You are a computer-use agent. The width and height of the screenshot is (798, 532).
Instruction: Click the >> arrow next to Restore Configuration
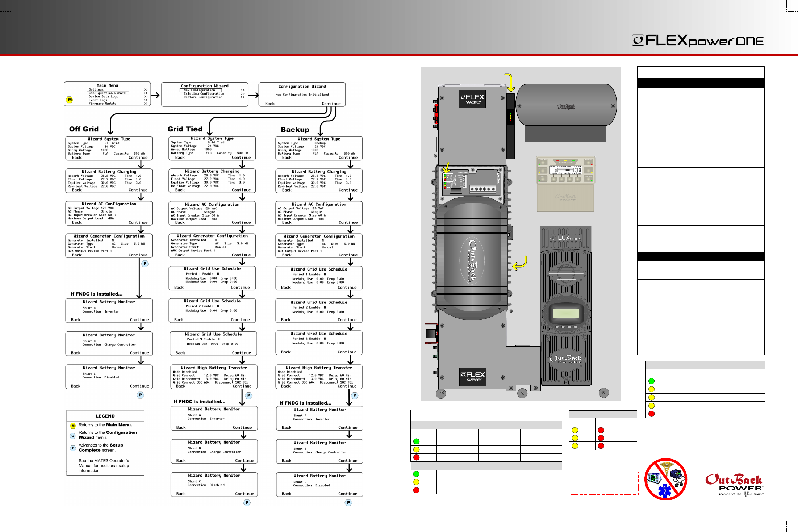point(242,97)
